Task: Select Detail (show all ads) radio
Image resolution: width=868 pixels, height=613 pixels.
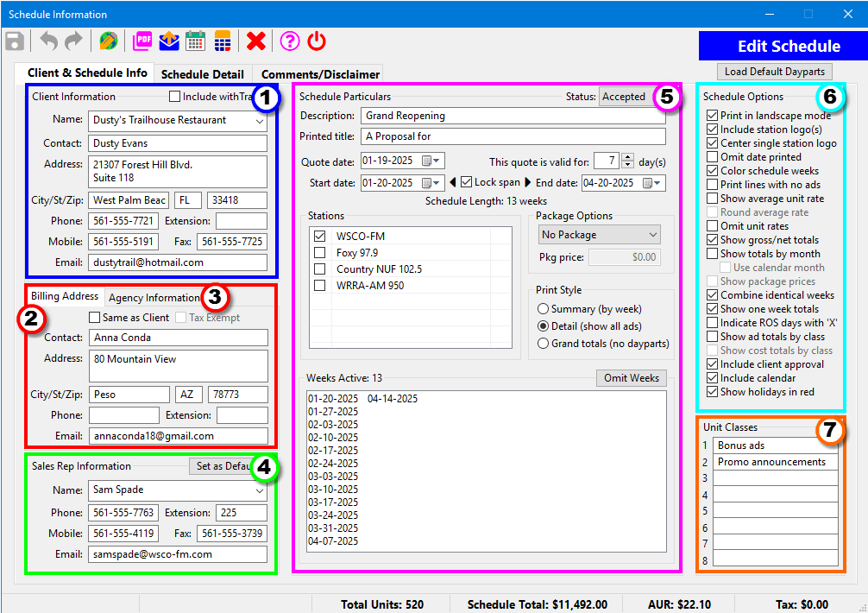Action: pyautogui.click(x=543, y=326)
